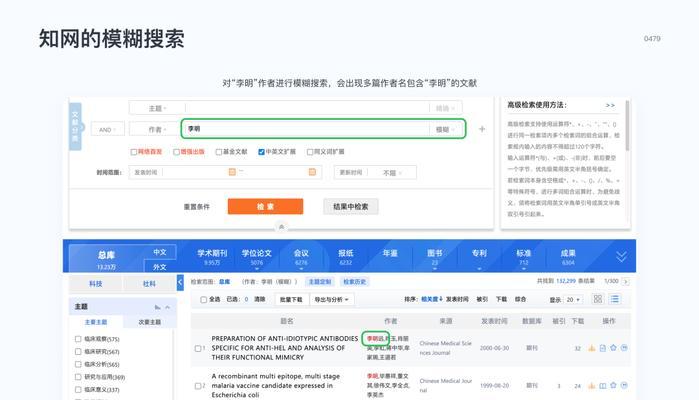Viewport: 699px width, 400px height.
Task: Favorite the ANTI-IDIOTYPIC ANTIBODIES article with the star
Action: click(x=613, y=348)
